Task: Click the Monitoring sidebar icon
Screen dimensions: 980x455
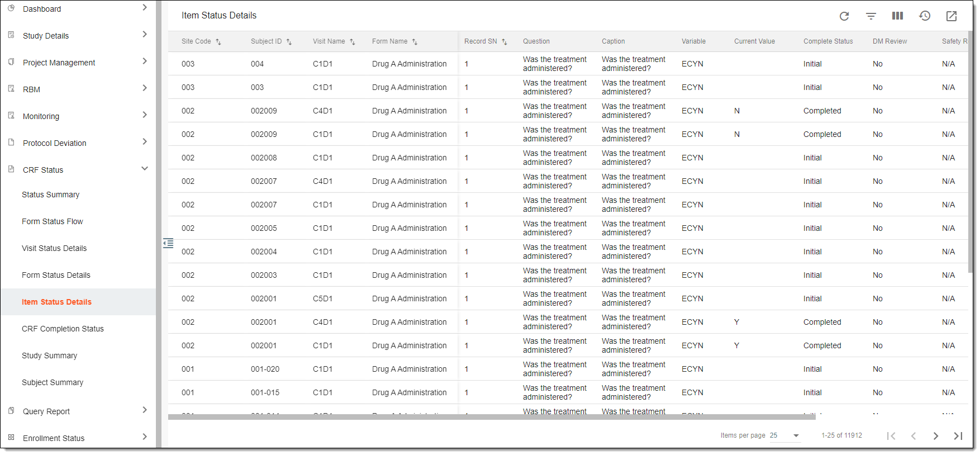Action: [11, 115]
